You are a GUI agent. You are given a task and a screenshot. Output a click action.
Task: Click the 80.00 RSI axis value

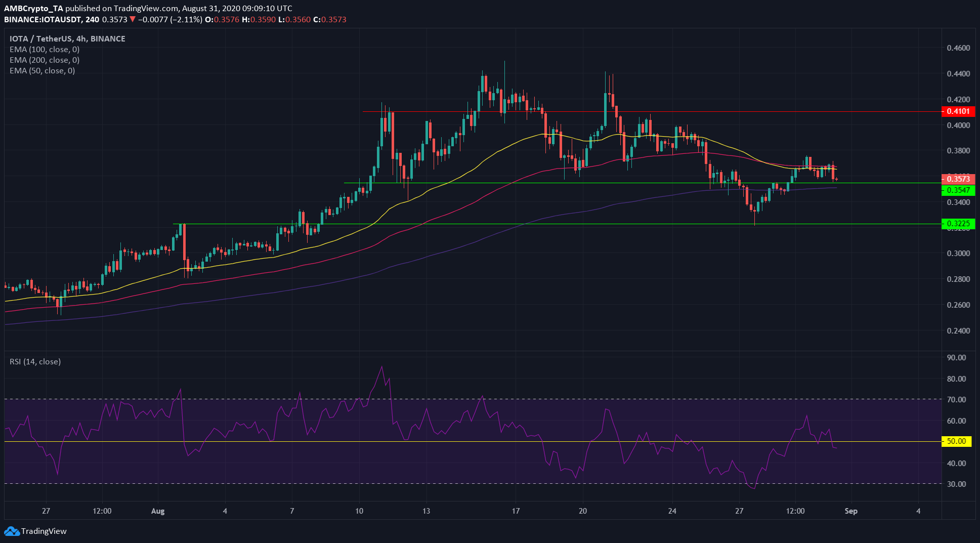click(x=957, y=379)
